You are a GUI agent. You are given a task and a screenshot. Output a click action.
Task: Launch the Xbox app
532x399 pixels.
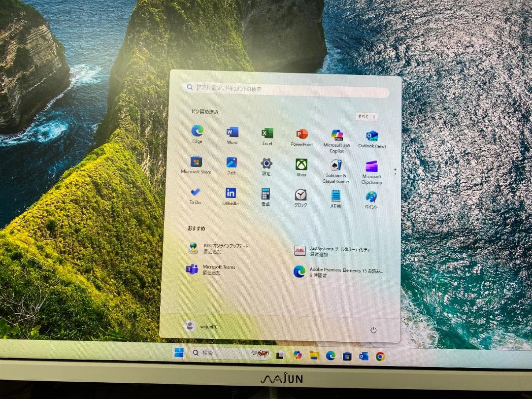pos(300,164)
